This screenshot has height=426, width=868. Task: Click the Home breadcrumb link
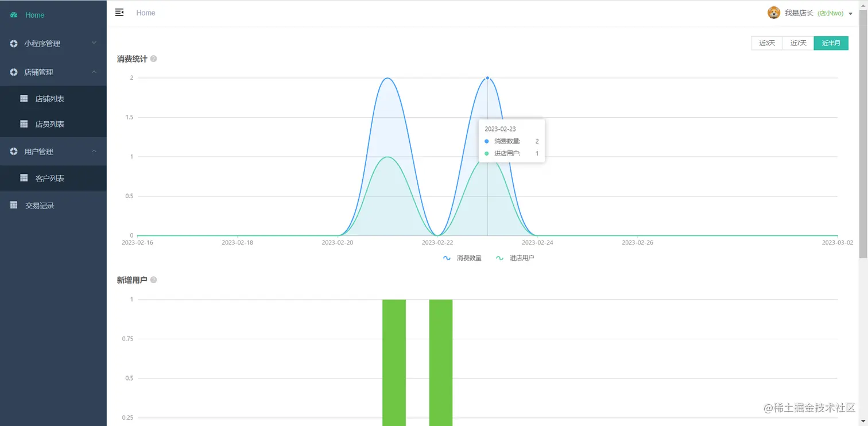tap(146, 13)
